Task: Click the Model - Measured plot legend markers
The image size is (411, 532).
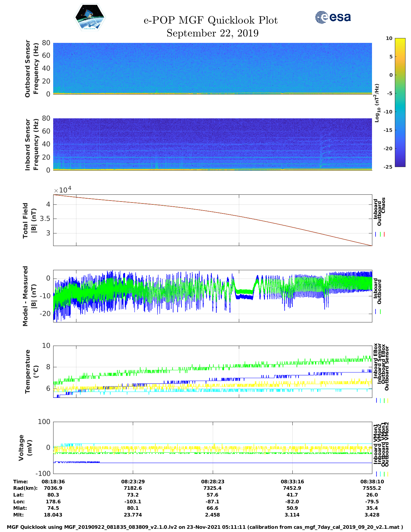Action: pyautogui.click(x=378, y=312)
